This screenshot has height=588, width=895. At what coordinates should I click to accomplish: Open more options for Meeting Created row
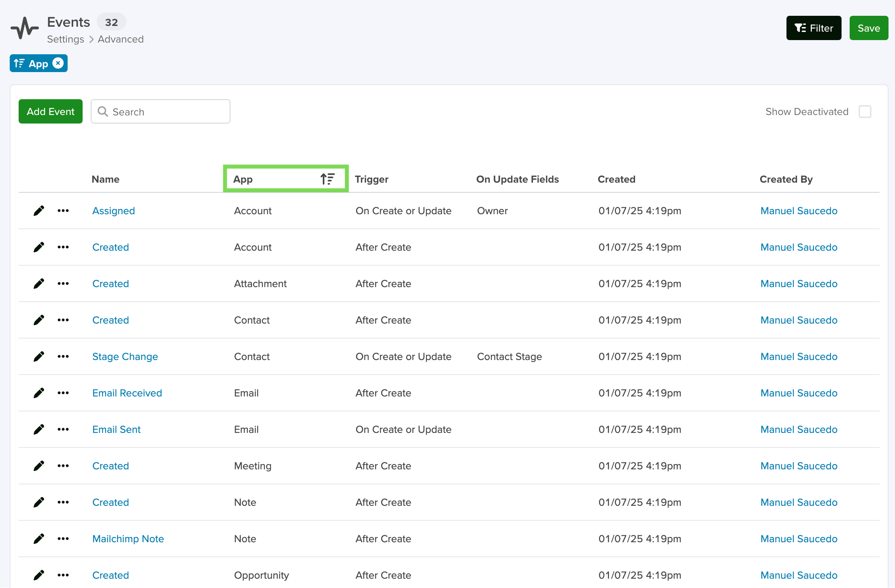[x=63, y=466]
